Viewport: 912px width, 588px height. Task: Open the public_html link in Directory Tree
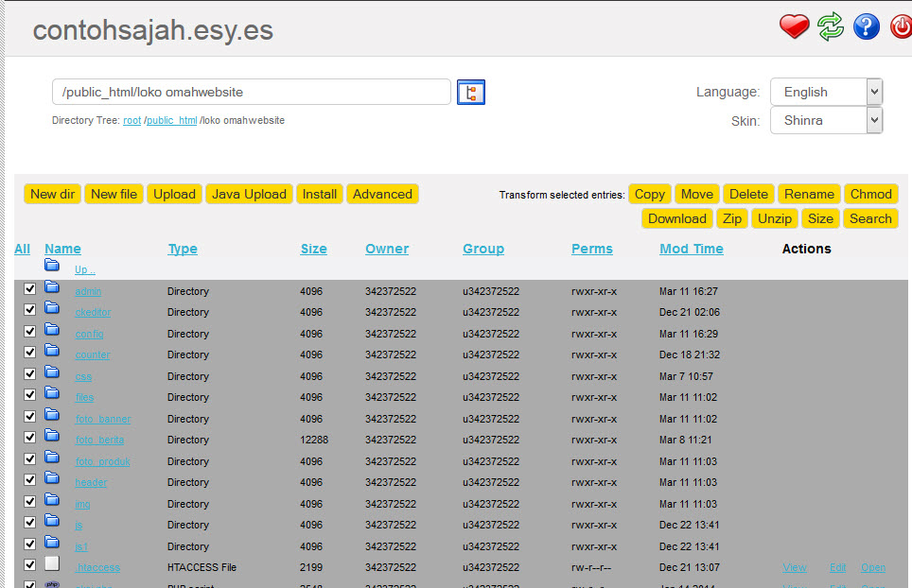(x=172, y=121)
